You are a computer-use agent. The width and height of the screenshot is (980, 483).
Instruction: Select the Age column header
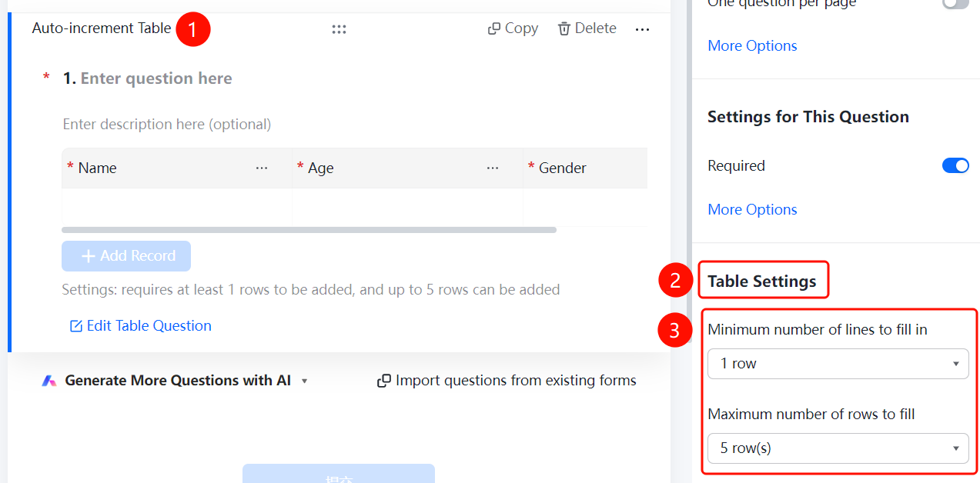click(407, 168)
